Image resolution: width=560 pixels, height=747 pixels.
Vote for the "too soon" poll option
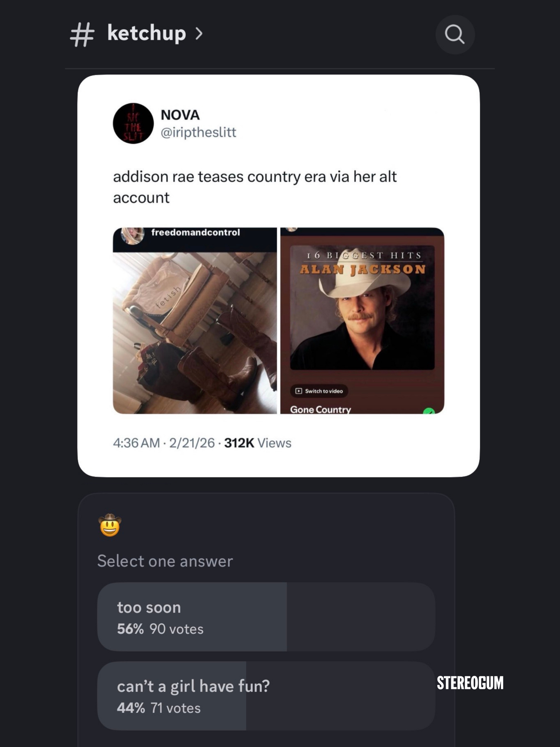(x=266, y=617)
